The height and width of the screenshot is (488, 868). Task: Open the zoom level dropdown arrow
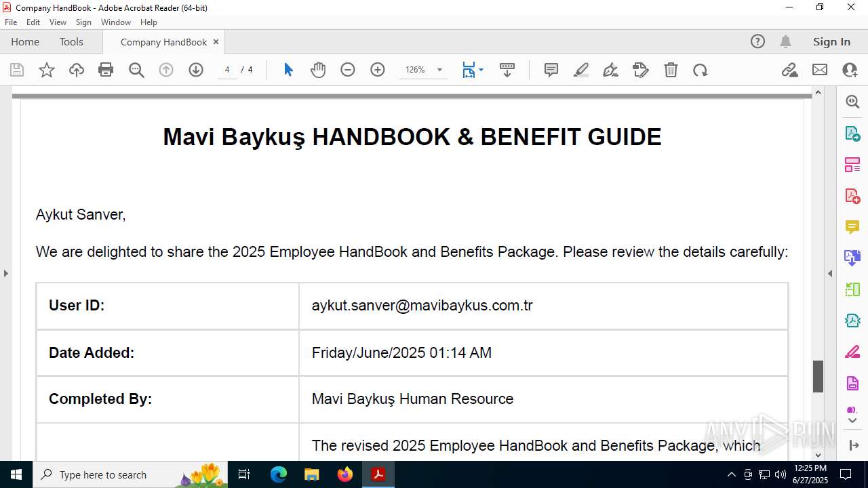(x=439, y=70)
